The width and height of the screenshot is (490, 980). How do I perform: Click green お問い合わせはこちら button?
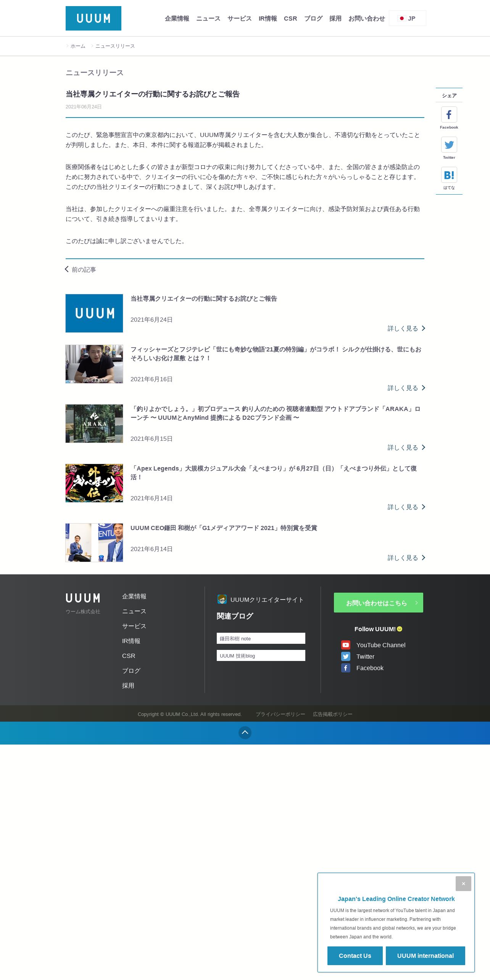tap(379, 603)
